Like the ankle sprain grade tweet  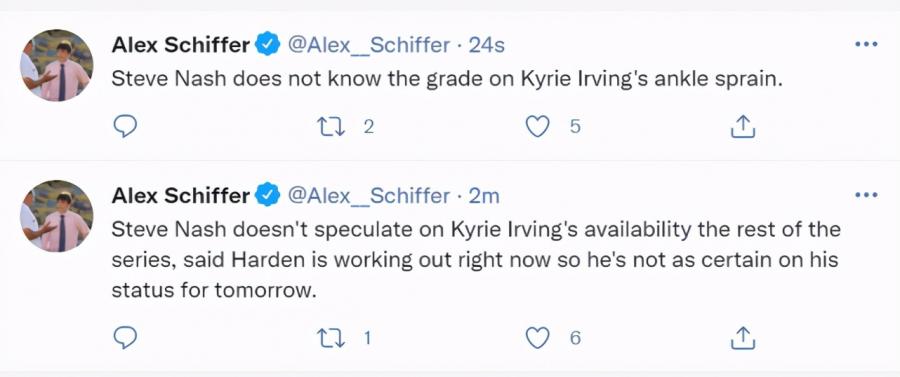tap(538, 126)
